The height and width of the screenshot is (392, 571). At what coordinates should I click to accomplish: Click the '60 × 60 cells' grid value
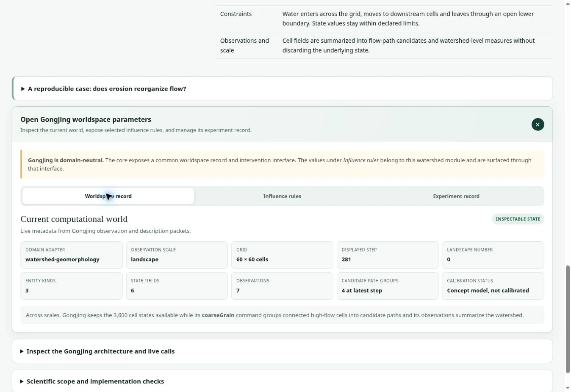[x=252, y=259]
